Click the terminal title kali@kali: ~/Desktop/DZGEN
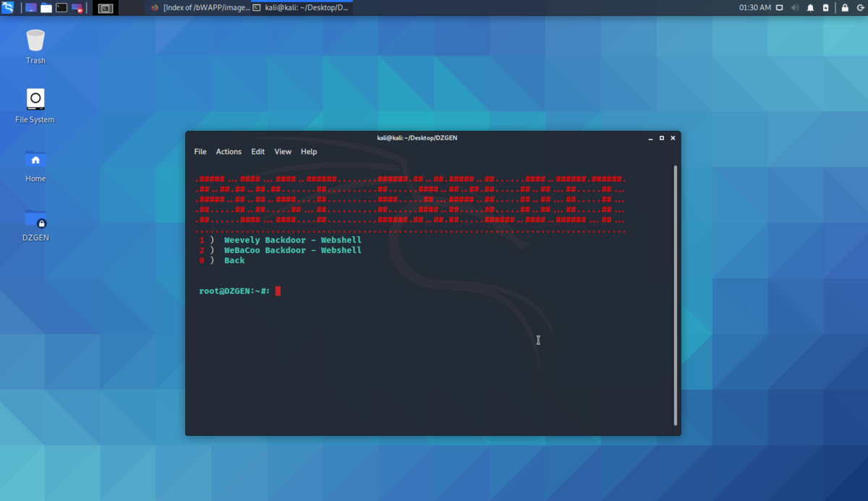 pos(417,137)
